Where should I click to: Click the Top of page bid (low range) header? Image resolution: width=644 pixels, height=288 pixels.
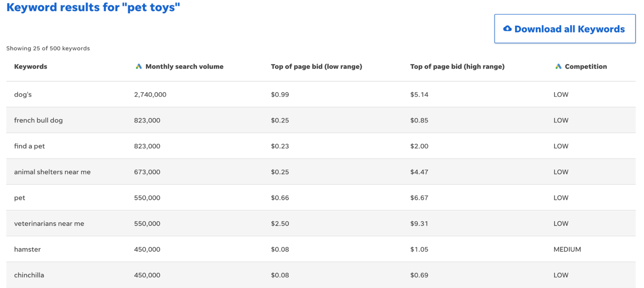click(316, 67)
